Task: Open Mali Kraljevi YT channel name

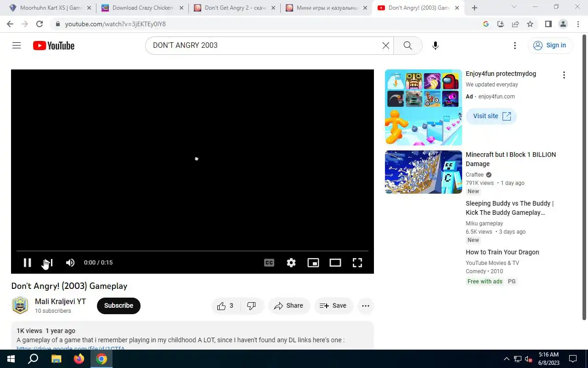Action: point(60,302)
